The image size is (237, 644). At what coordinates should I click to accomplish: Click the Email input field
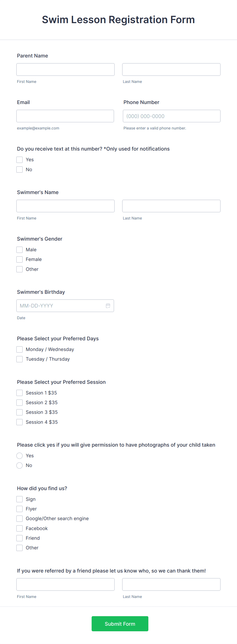pyautogui.click(x=65, y=116)
